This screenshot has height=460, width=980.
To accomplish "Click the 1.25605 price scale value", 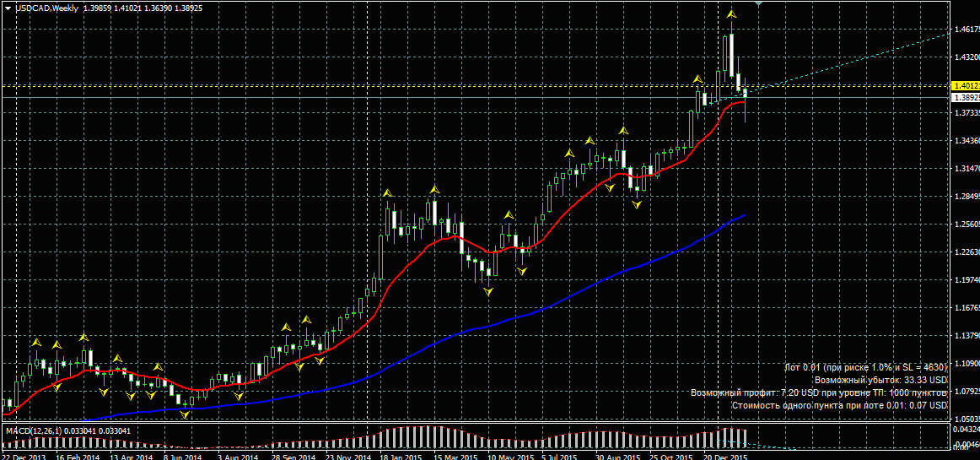I will coord(967,224).
